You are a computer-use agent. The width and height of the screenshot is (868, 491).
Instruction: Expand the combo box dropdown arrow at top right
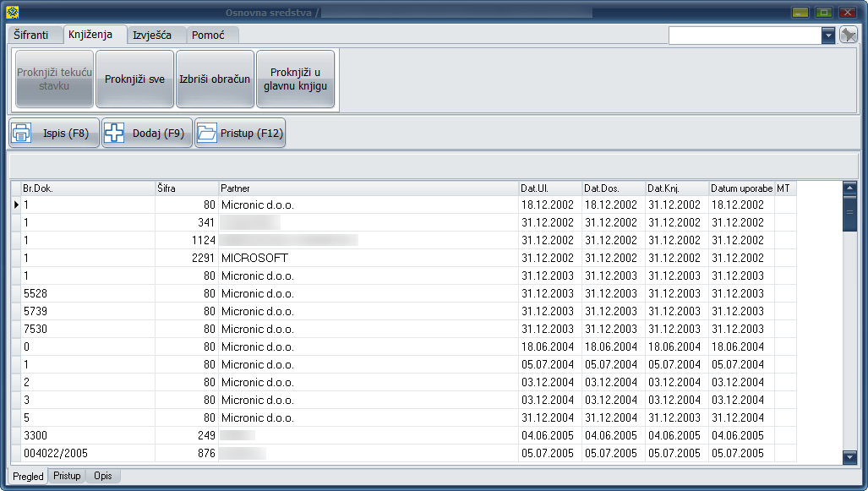(828, 35)
